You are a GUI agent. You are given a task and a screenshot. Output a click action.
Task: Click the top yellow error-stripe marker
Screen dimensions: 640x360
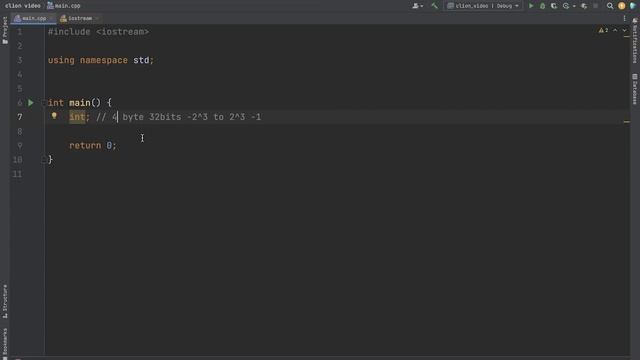627,37
